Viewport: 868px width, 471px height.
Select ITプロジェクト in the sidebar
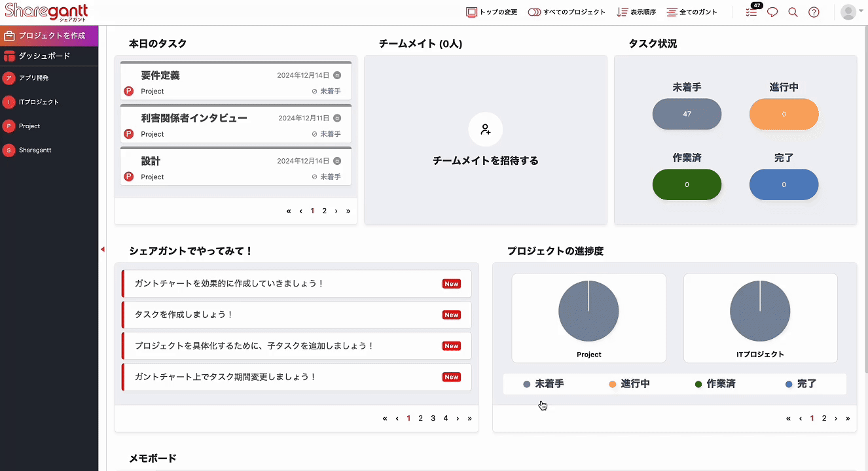(38, 102)
